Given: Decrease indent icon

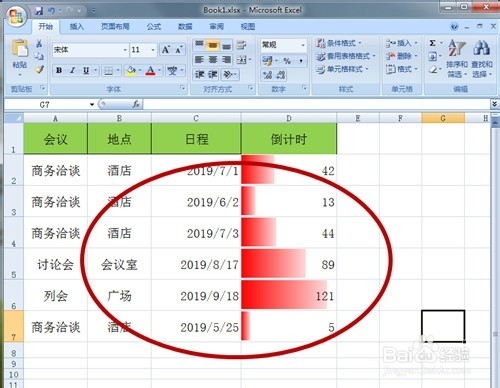Looking at the screenshot, I should click(x=199, y=74).
